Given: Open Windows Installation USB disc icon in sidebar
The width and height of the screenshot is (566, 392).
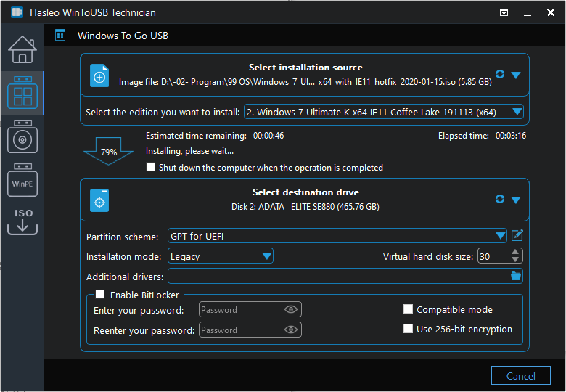Looking at the screenshot, I should tap(22, 136).
